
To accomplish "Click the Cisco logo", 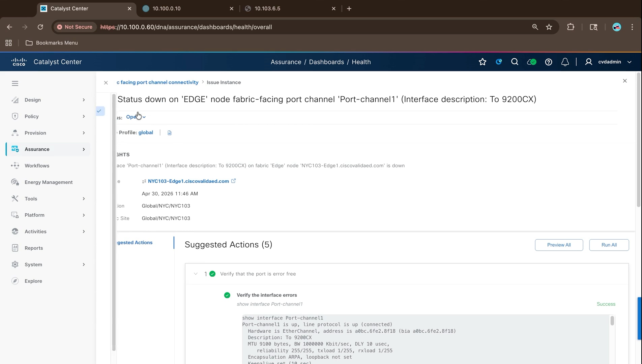I will [19, 62].
